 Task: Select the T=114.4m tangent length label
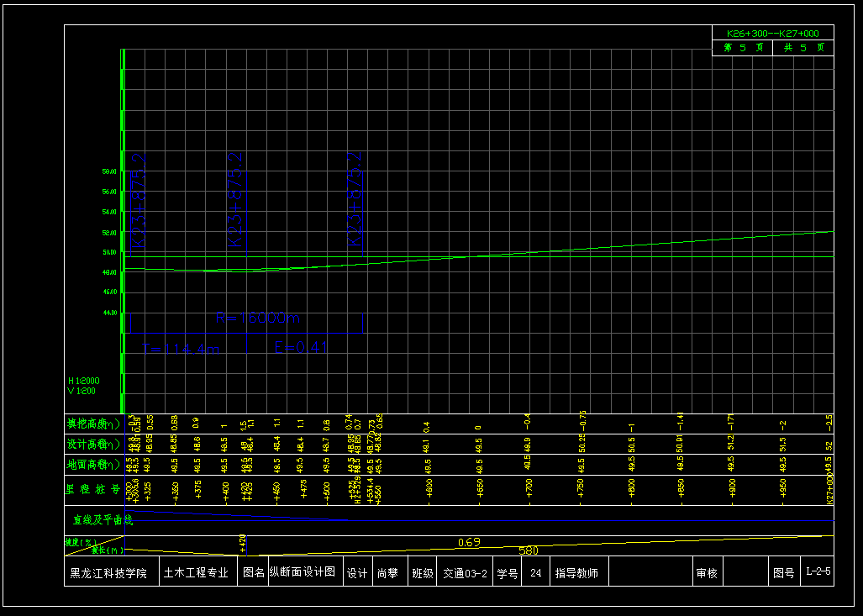click(x=182, y=349)
